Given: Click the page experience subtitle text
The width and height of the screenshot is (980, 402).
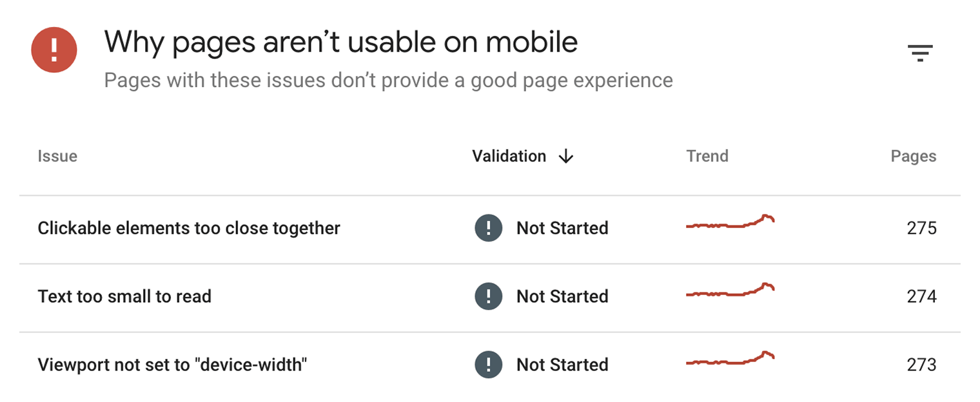Looking at the screenshot, I should [x=388, y=80].
